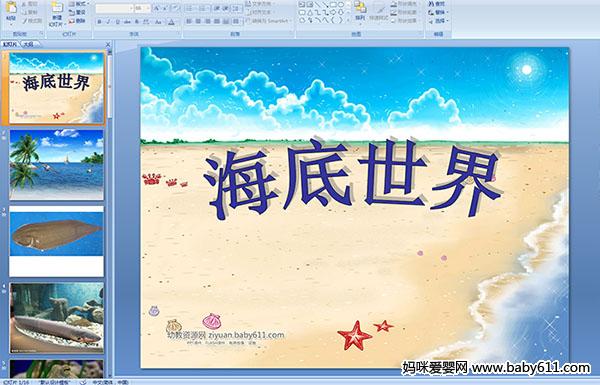Click the Reset slide icon (重设)
600x385 pixels.
tap(72, 12)
